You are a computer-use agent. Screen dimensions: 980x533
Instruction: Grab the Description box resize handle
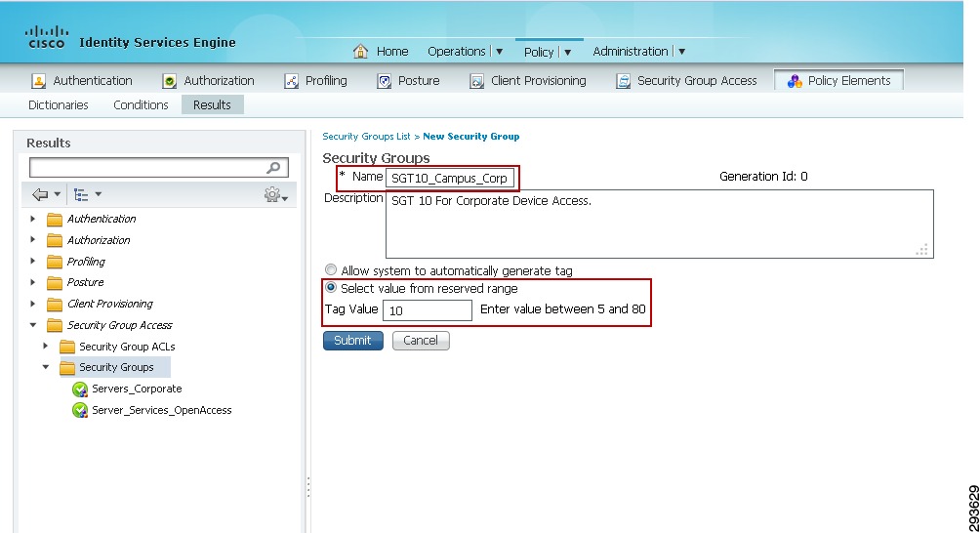(x=921, y=249)
